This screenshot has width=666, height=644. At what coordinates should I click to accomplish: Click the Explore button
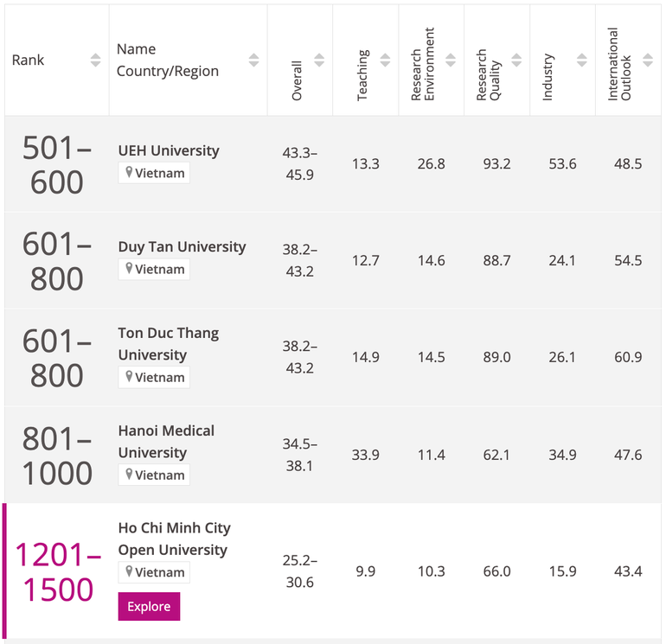point(149,607)
